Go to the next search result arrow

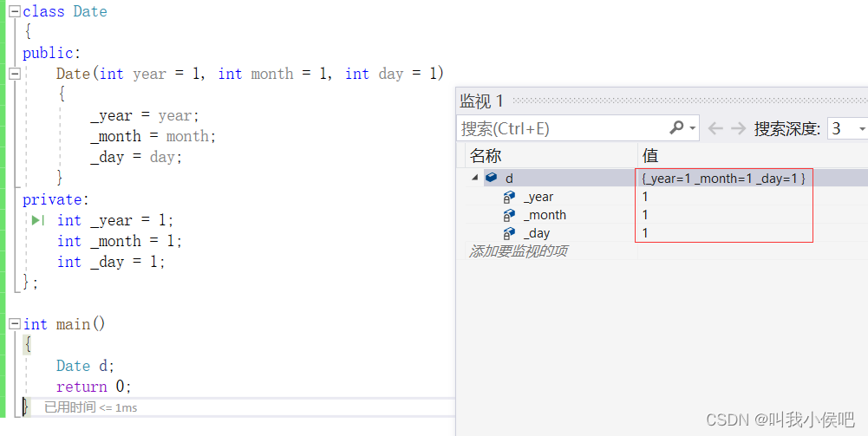(x=738, y=128)
